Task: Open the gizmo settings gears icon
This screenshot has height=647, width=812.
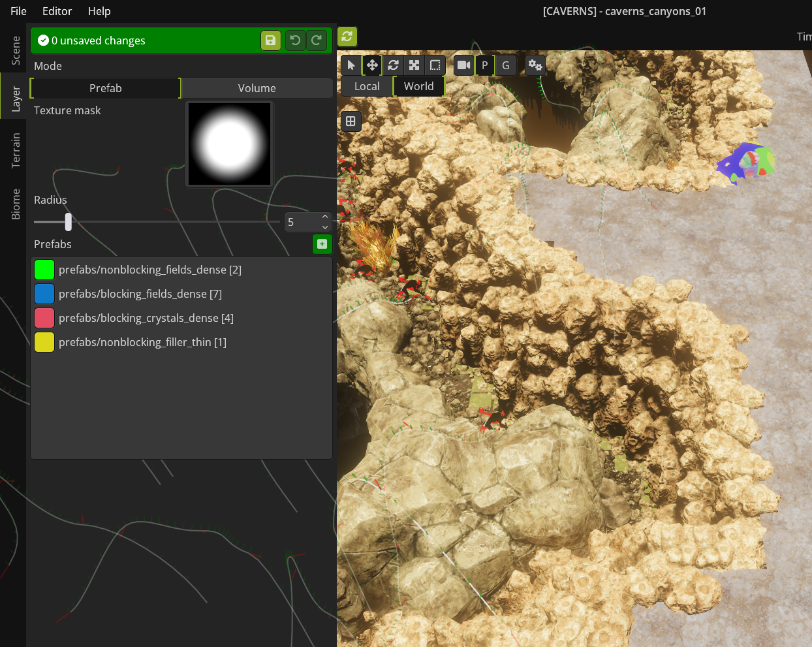Action: click(x=535, y=65)
